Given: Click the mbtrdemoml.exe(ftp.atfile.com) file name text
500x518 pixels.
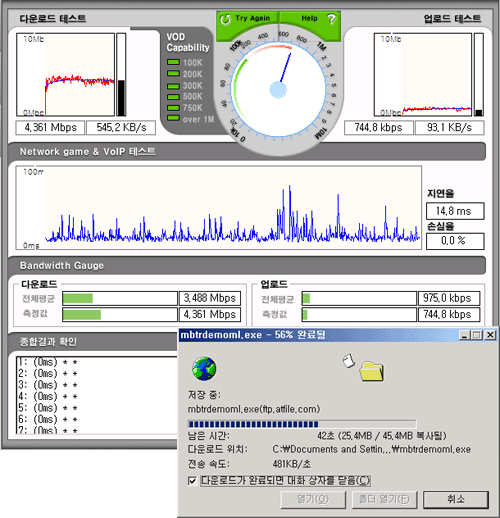Looking at the screenshot, I should tap(254, 409).
